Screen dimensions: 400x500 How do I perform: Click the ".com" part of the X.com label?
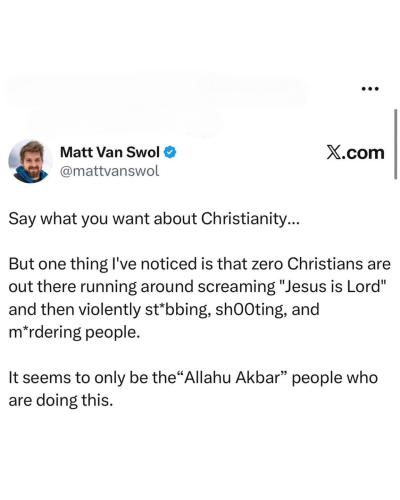(x=364, y=153)
